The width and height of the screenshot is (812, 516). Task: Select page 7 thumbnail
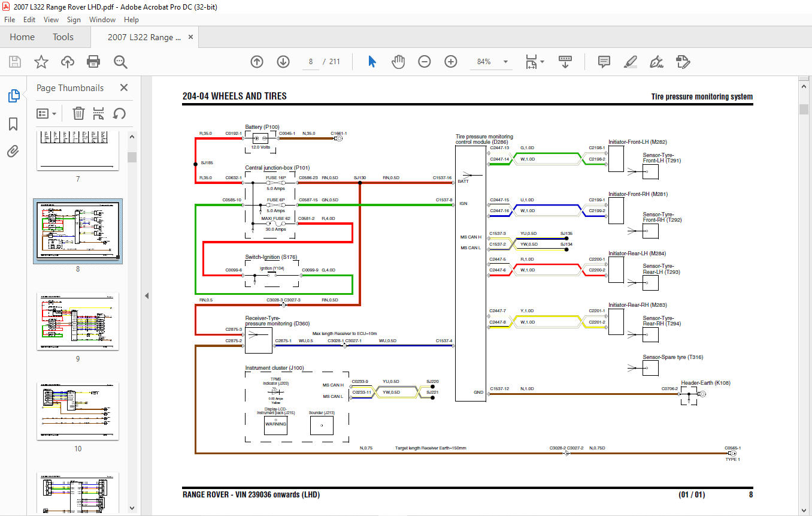(x=78, y=150)
